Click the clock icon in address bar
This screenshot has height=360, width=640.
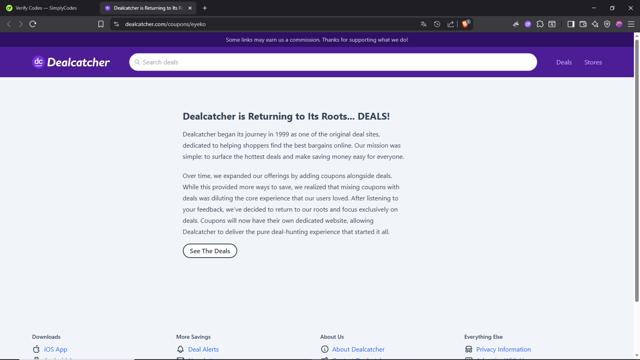tap(437, 24)
